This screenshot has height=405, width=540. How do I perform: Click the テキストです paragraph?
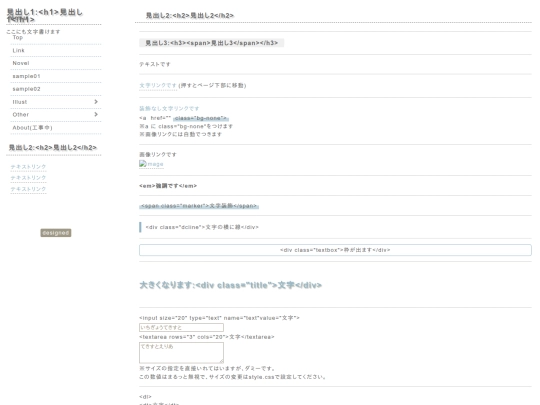(x=155, y=64)
